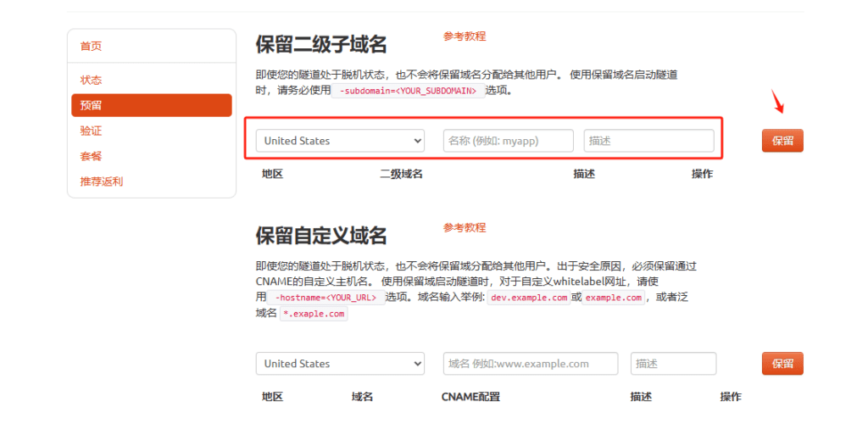Open 参考教程 link beside 保留自定义域名 heading
This screenshot has width=868, height=435.
pos(464,228)
